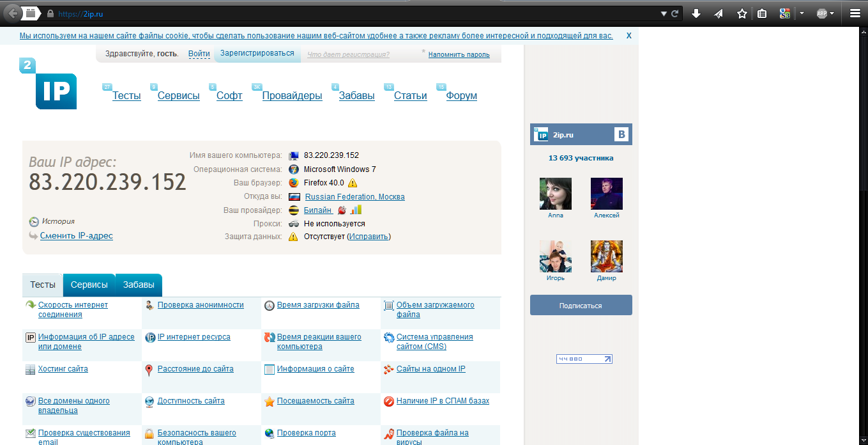Open Дамир's profile thumbnail
This screenshot has height=445, width=868.
pyautogui.click(x=607, y=256)
